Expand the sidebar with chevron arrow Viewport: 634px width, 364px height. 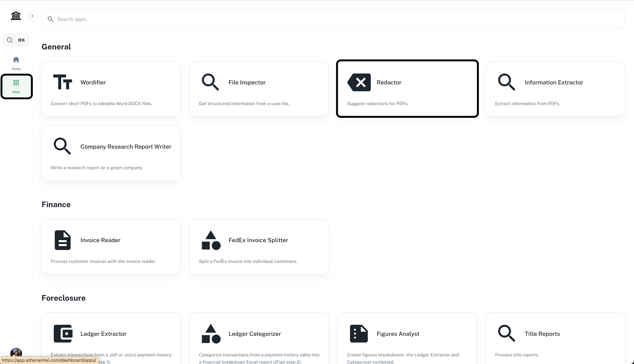[32, 16]
